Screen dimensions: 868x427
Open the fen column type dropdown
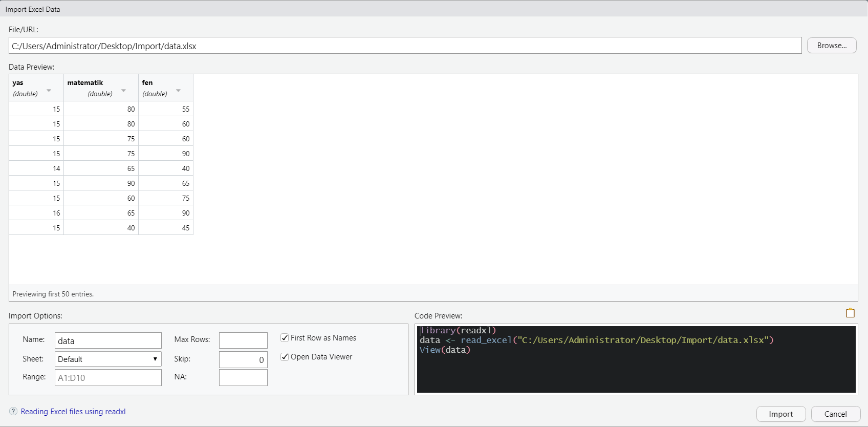178,91
